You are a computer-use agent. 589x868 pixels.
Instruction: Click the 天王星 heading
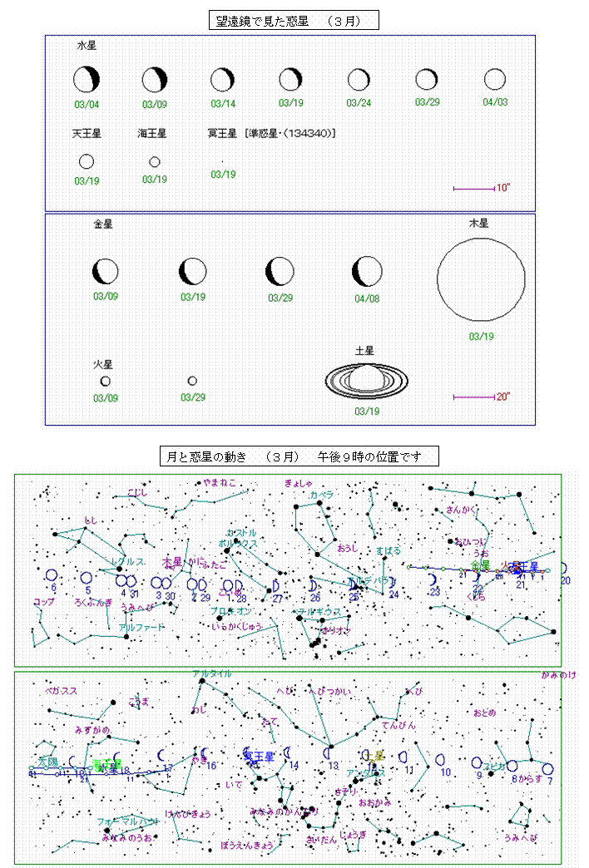pos(87,133)
